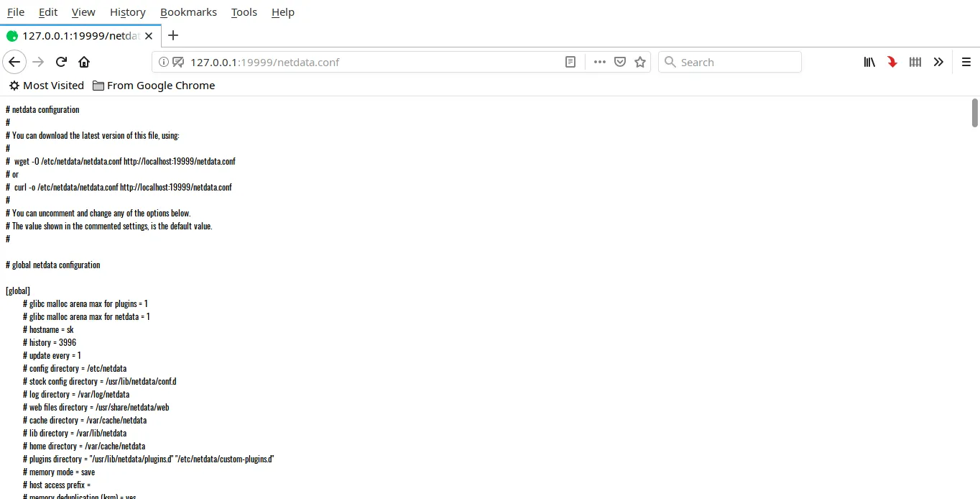Open a new tab with plus button
980x499 pixels.
(x=173, y=35)
